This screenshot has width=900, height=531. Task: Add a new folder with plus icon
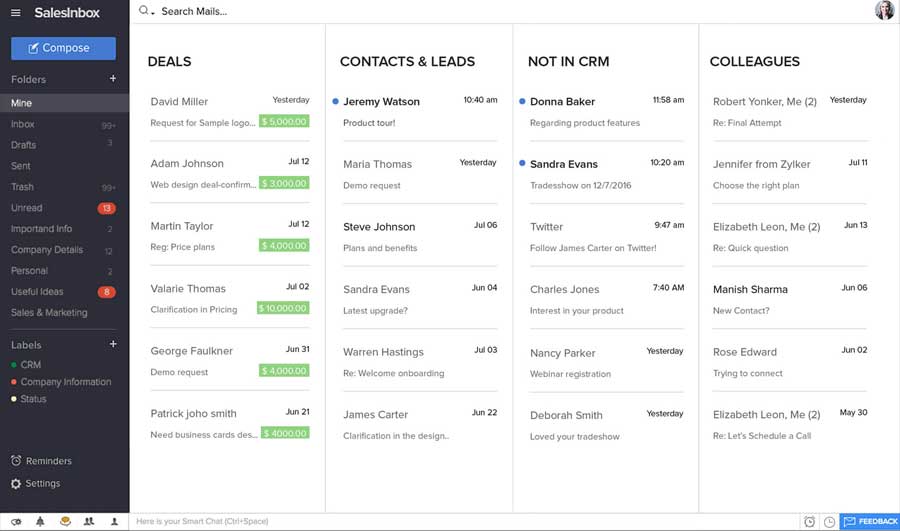(x=113, y=79)
